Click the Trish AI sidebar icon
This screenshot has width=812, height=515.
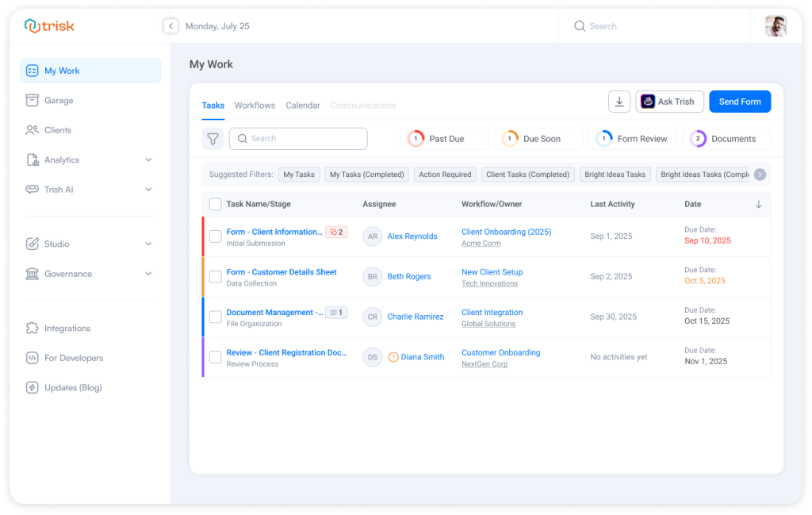pos(32,189)
